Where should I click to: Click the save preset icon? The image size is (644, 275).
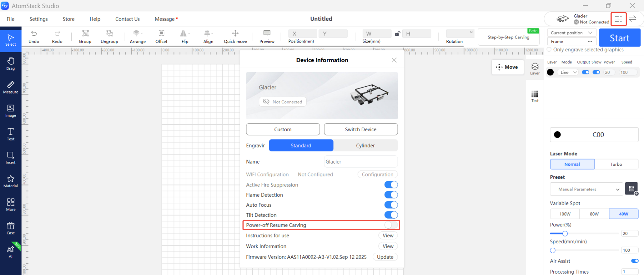pyautogui.click(x=631, y=189)
